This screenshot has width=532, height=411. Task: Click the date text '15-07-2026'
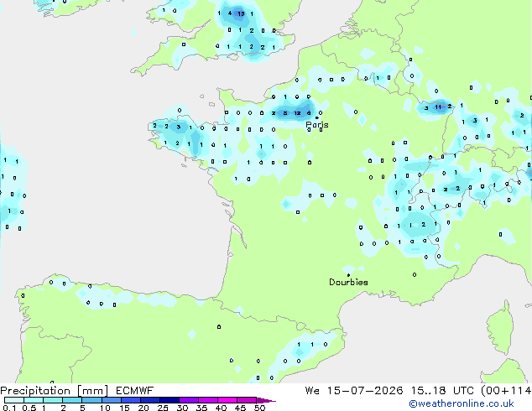point(365,391)
